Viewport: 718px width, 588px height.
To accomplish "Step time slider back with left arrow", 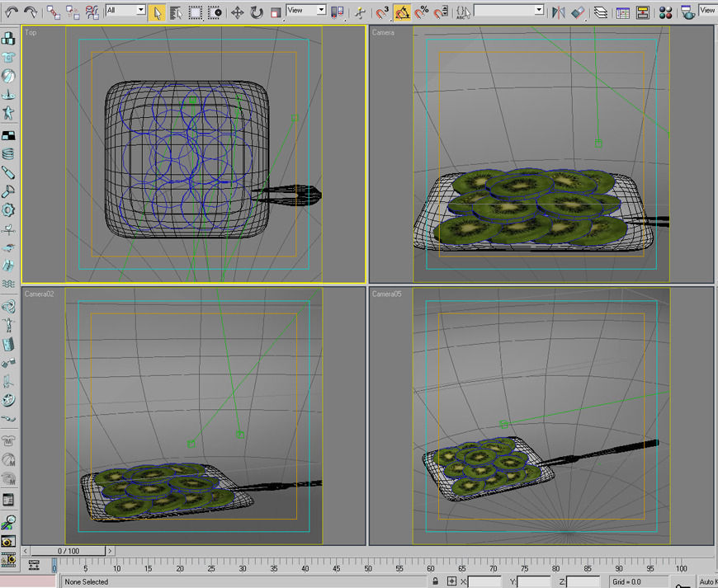I will [x=26, y=551].
